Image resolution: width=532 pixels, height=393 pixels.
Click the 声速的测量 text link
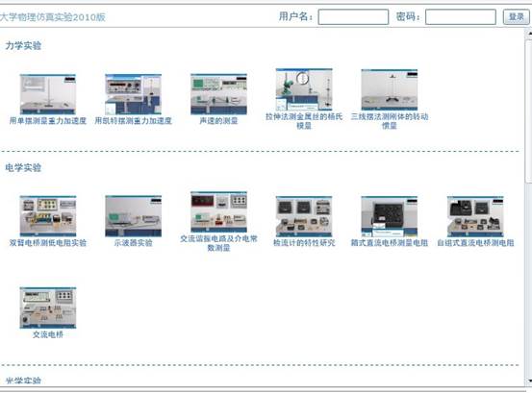pyautogui.click(x=218, y=121)
